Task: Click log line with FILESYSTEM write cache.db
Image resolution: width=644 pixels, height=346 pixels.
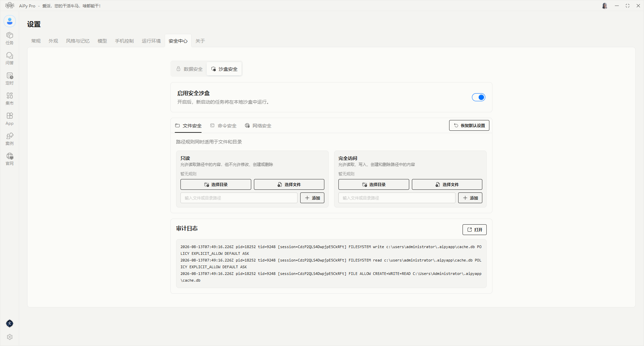Action: click(331, 250)
